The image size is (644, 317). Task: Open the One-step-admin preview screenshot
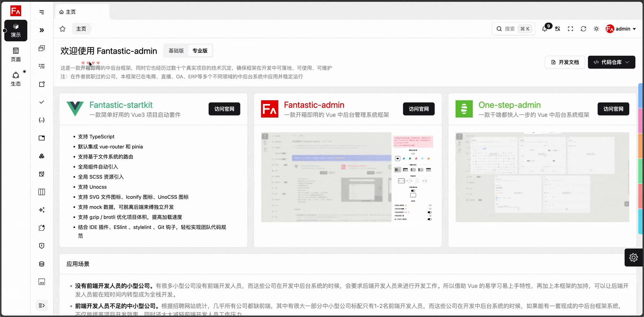tap(542, 177)
